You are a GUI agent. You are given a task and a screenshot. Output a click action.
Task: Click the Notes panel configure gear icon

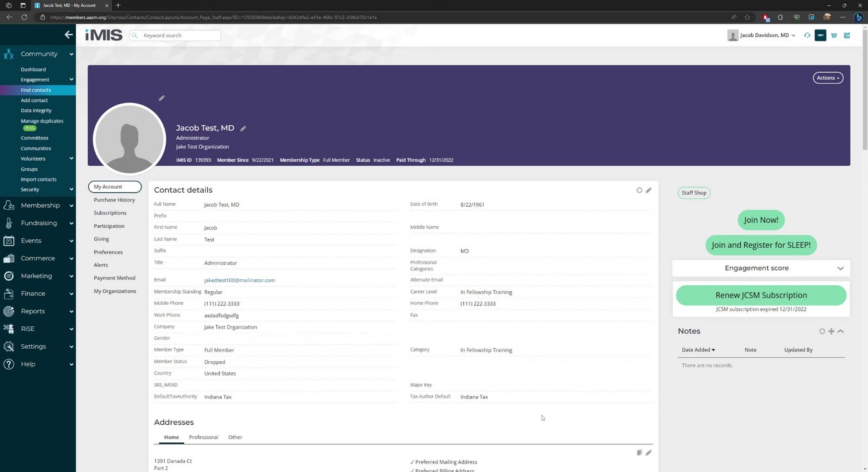822,332
